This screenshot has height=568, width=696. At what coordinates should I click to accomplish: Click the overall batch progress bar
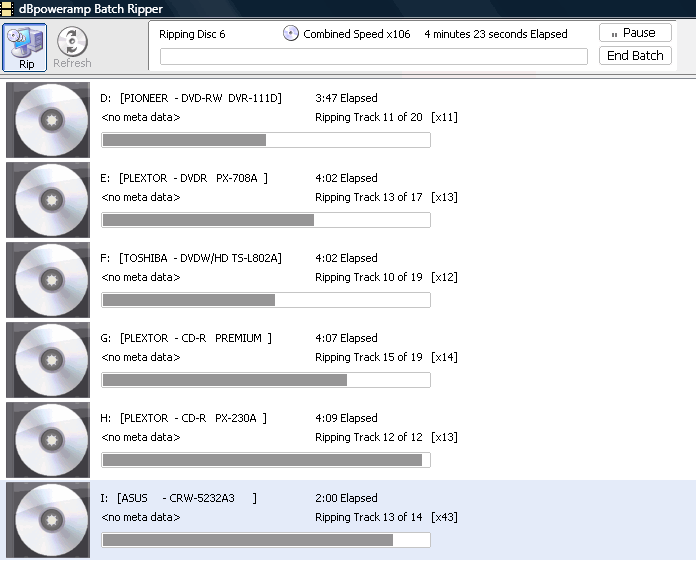(x=374, y=57)
